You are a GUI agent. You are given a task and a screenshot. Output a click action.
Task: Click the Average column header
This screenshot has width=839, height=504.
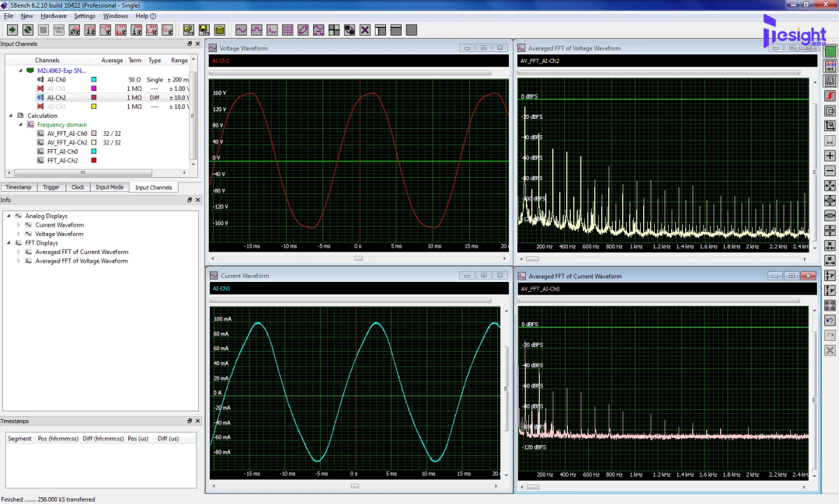(x=113, y=61)
